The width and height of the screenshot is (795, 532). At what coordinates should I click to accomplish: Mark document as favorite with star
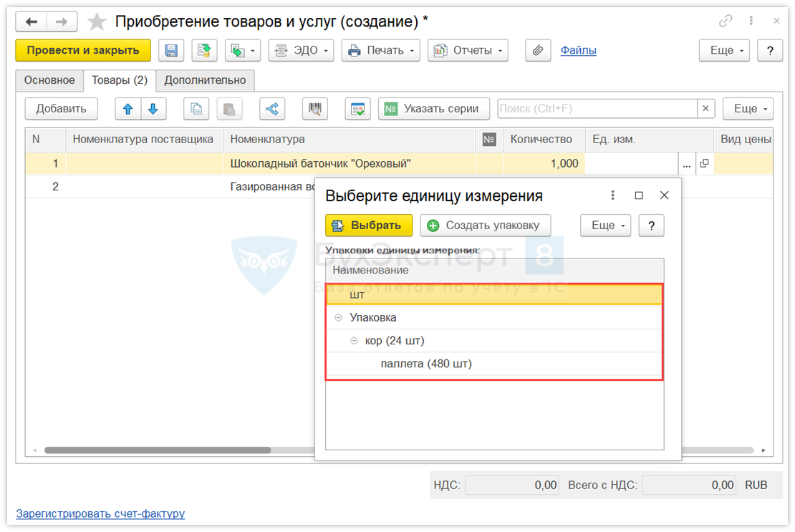pos(97,21)
